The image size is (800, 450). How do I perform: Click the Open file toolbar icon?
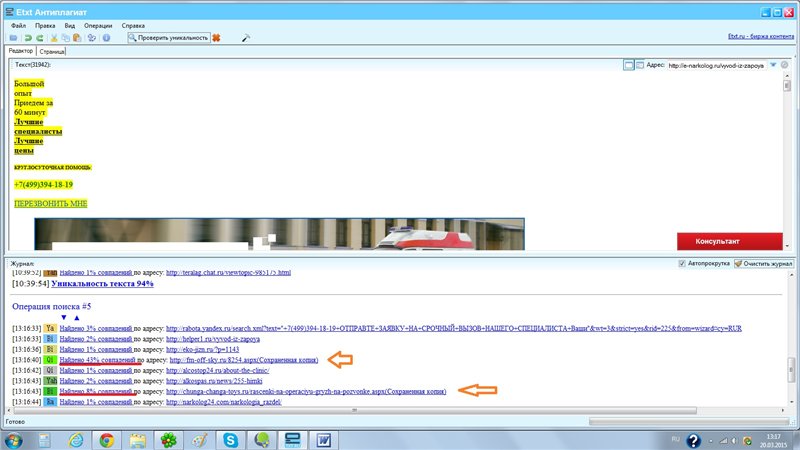click(12, 37)
